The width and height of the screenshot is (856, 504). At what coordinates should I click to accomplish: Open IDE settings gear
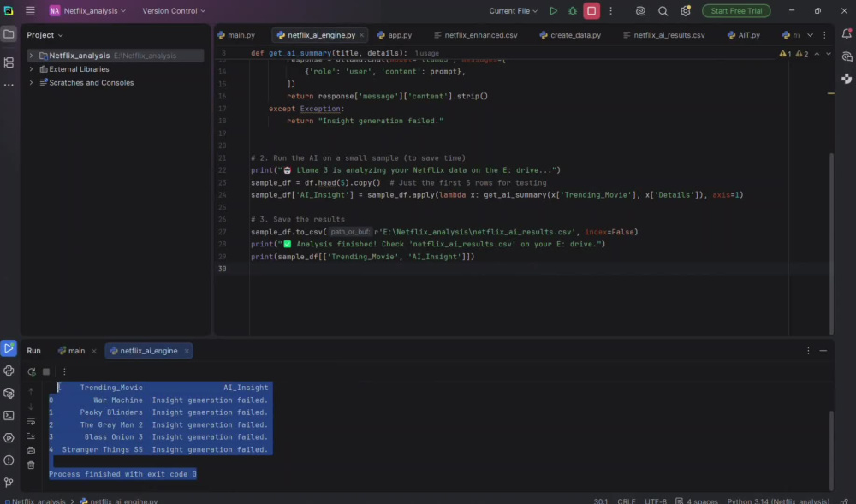point(686,11)
